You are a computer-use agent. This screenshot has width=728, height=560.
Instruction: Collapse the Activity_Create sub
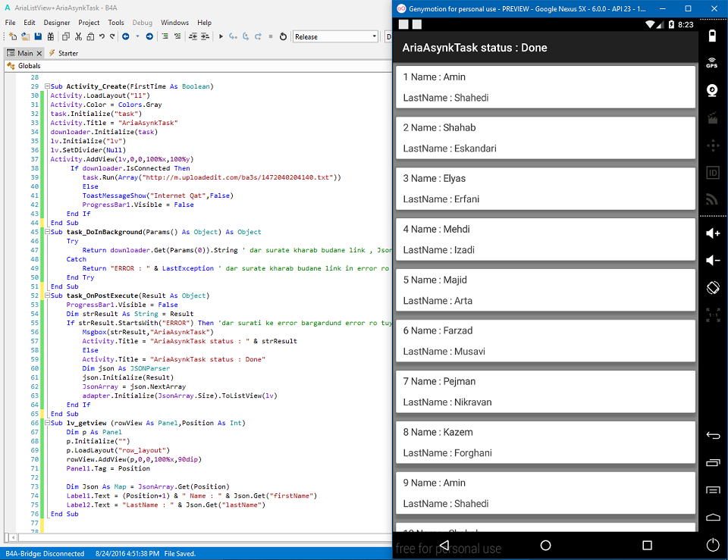[46, 86]
